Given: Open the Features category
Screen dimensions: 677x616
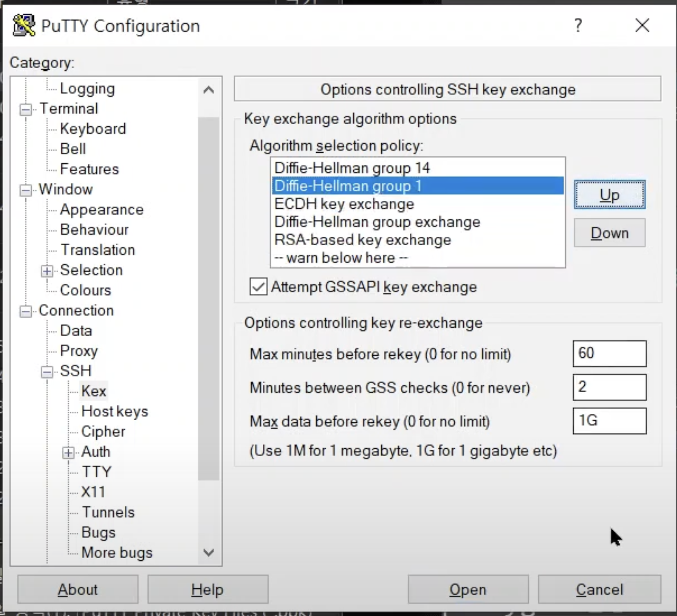Looking at the screenshot, I should click(90, 169).
